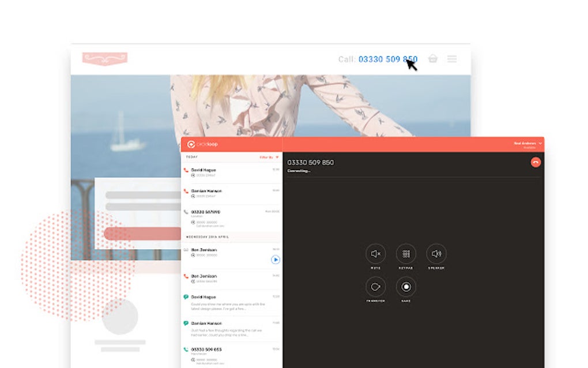The width and height of the screenshot is (588, 368).
Task: Play Ben Jemison's voicemail recording
Action: tap(275, 260)
